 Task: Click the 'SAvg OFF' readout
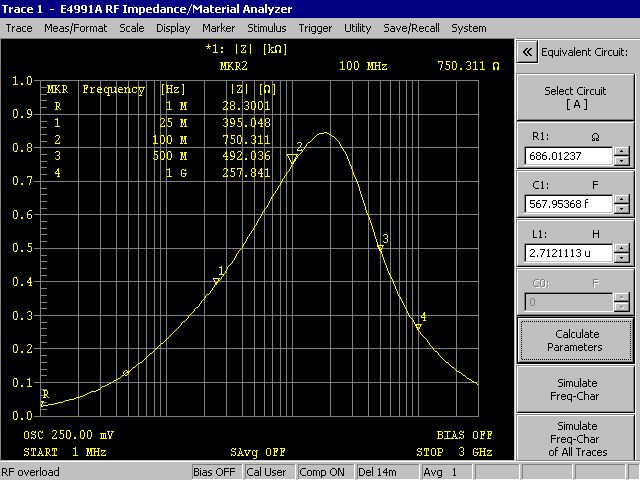(258, 452)
